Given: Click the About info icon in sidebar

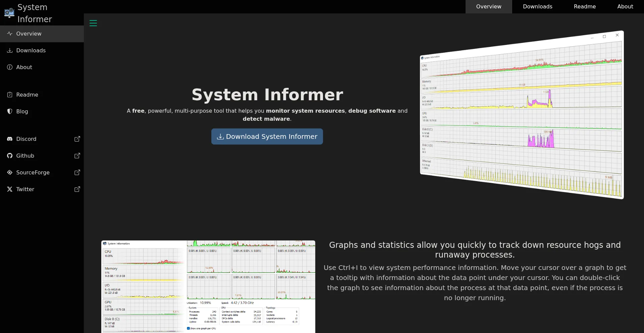Looking at the screenshot, I should (x=10, y=67).
